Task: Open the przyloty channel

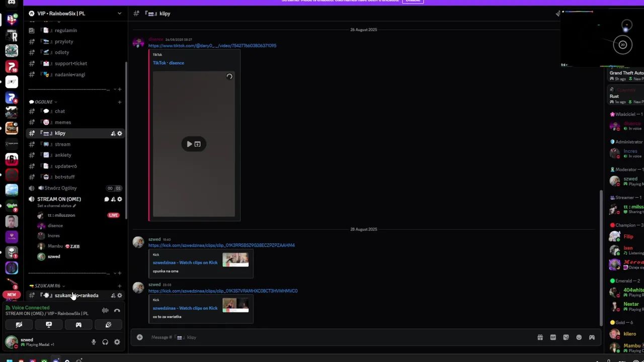Action: point(75,42)
